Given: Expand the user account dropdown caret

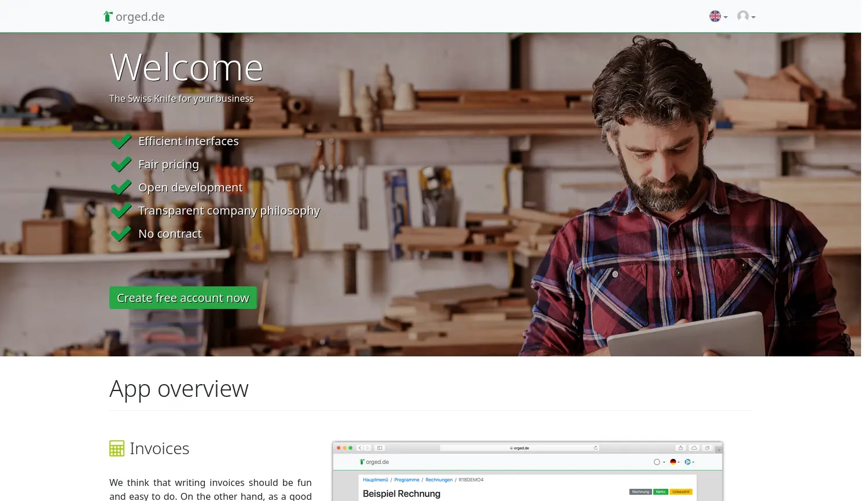Looking at the screenshot, I should (753, 17).
